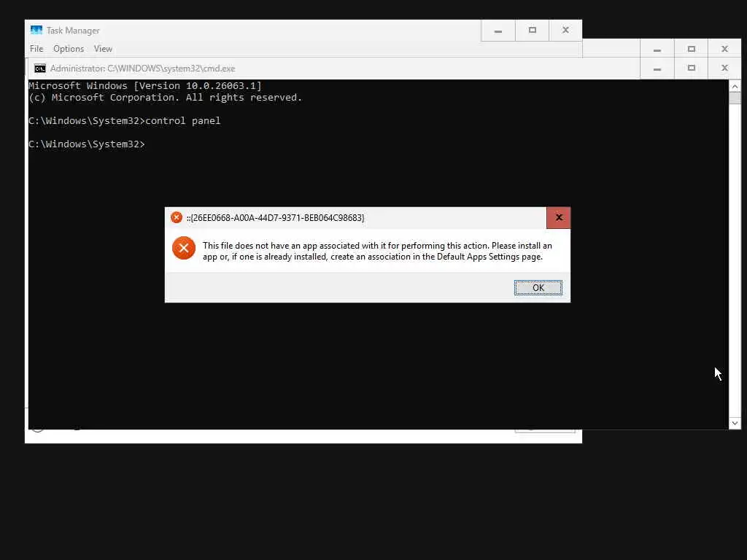Click the 'control panel' command text
This screenshot has width=747, height=560.
tap(183, 121)
